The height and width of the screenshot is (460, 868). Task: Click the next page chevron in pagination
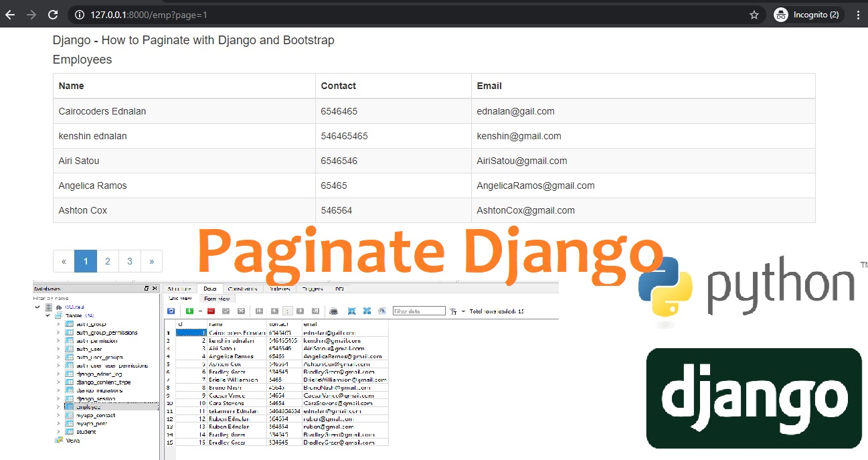pos(152,261)
